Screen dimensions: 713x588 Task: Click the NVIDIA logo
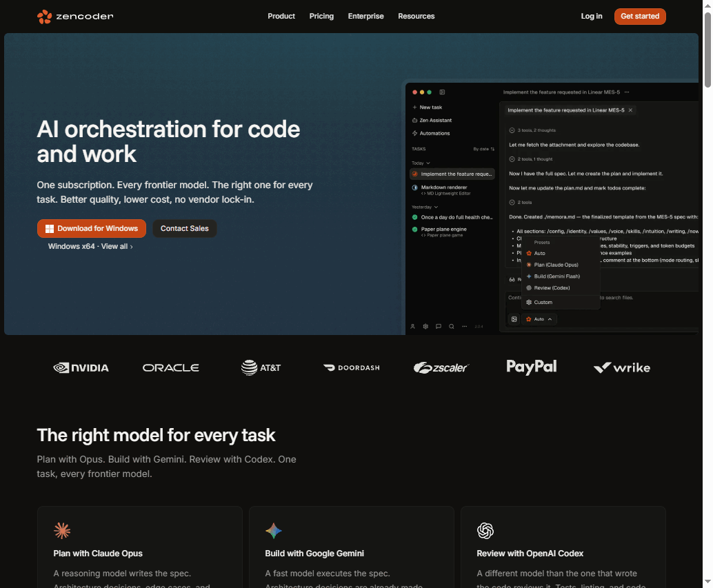81,367
